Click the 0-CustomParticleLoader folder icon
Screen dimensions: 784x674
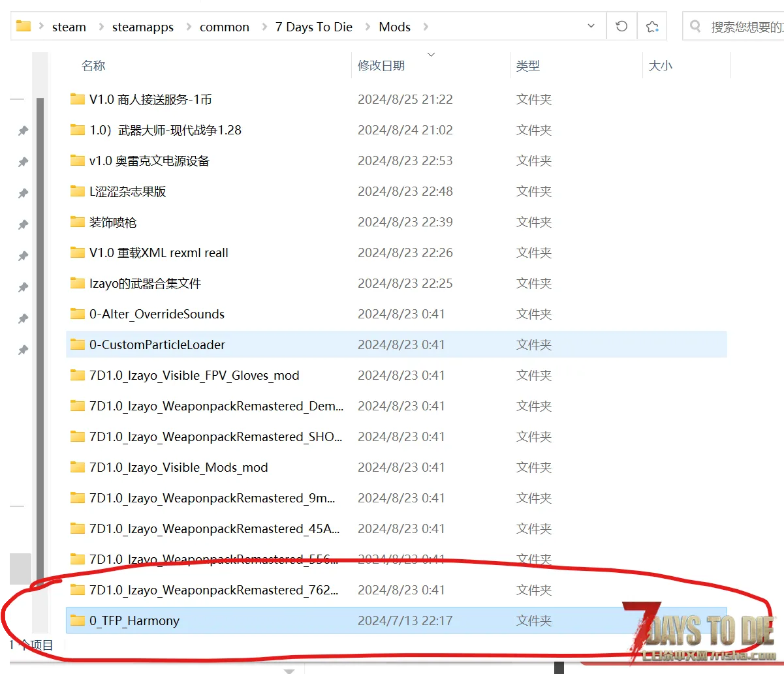click(x=78, y=345)
